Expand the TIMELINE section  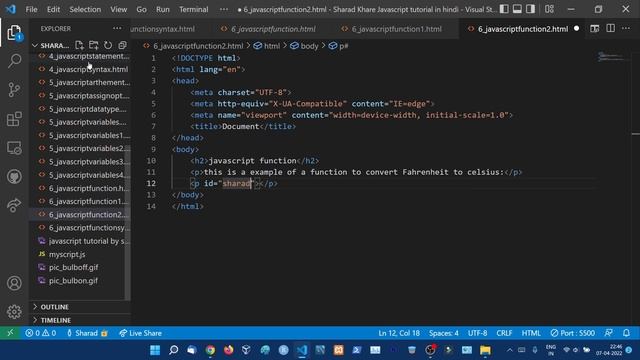pyautogui.click(x=80, y=320)
